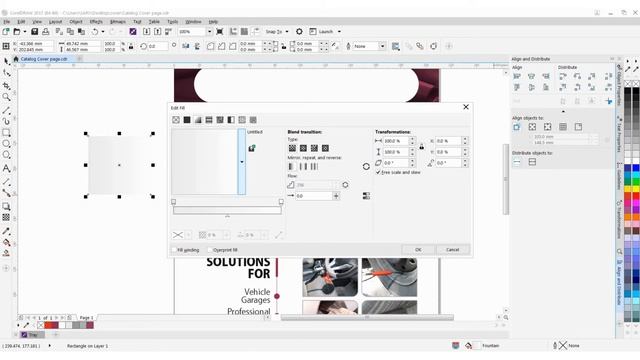The image size is (640, 360).
Task: Select linear fountain blend type
Action: coord(292,148)
